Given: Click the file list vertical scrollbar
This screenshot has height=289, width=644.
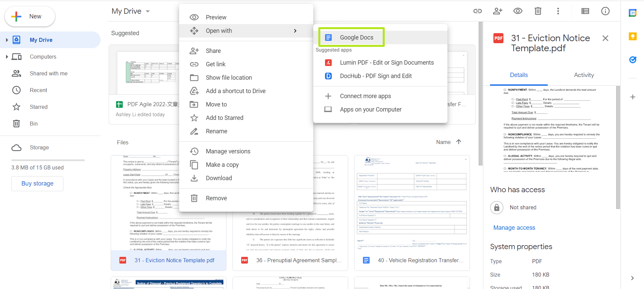Looking at the screenshot, I should point(480,94).
